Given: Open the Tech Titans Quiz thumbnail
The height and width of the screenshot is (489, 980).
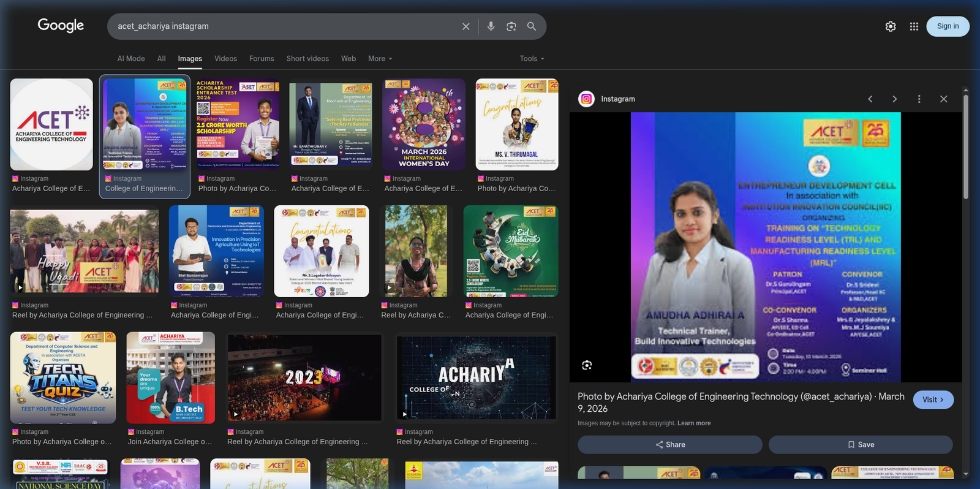Looking at the screenshot, I should coord(63,378).
